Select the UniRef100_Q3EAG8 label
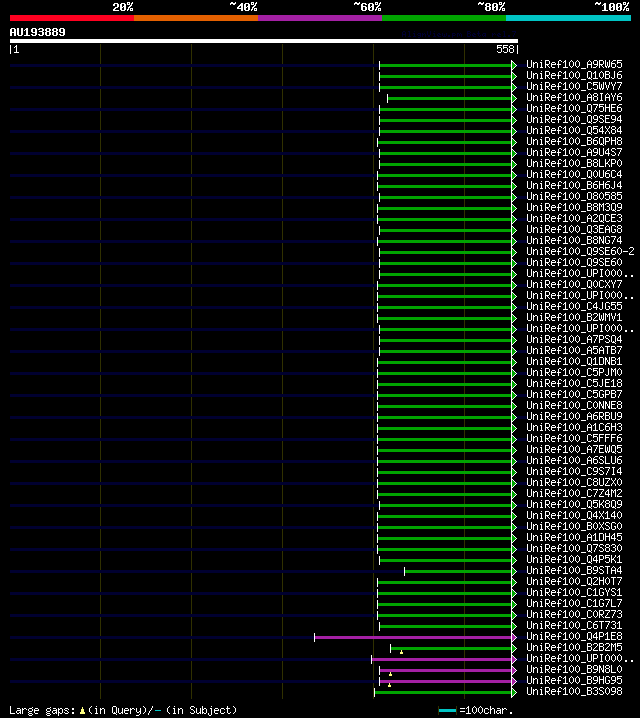Viewport: 640px width, 718px height. tap(574, 229)
